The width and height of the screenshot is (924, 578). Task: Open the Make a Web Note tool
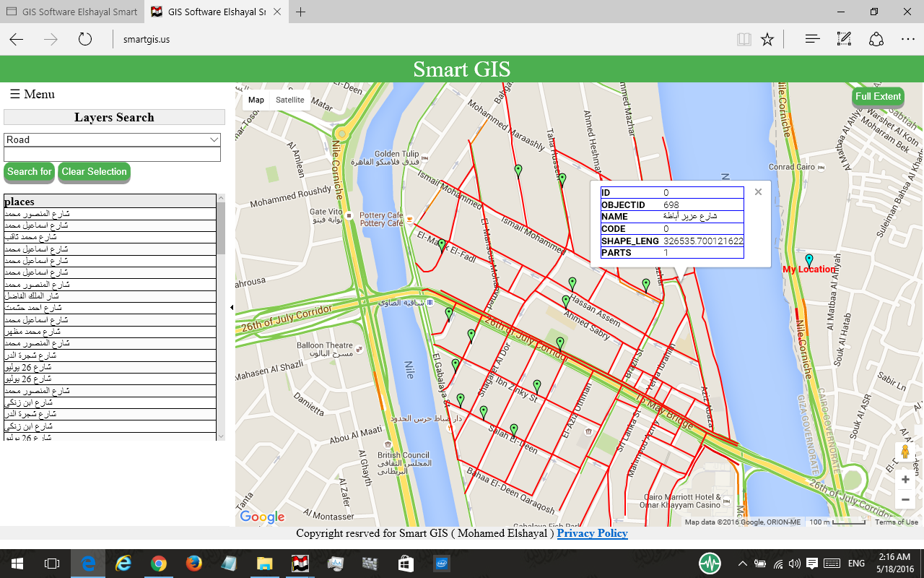click(x=844, y=39)
